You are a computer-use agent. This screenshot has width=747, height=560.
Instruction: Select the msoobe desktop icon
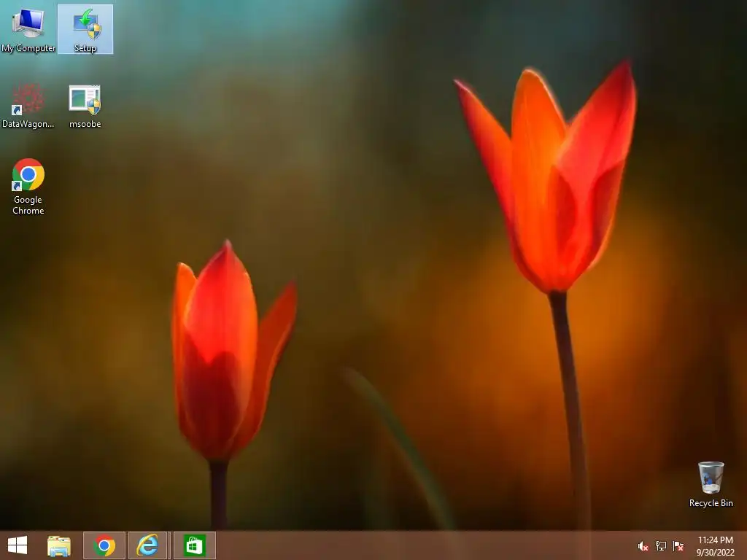pos(85,106)
